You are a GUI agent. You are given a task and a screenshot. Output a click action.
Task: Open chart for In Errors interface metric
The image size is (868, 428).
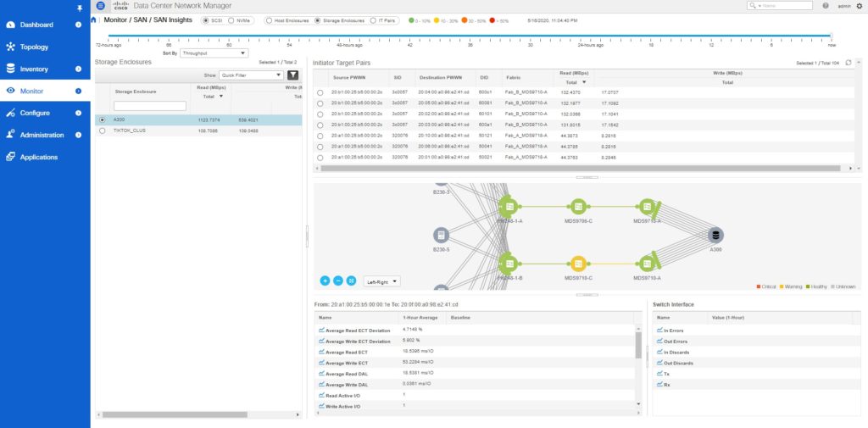click(x=659, y=331)
